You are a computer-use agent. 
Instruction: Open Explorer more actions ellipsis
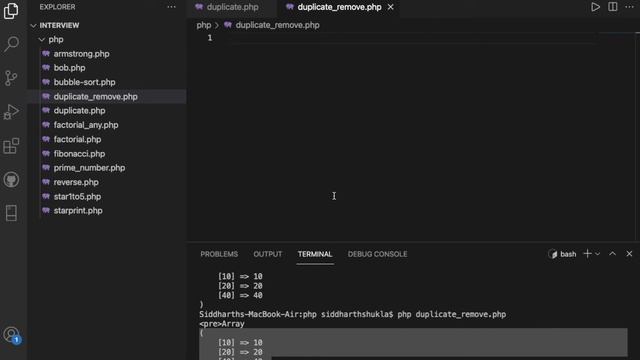(171, 7)
